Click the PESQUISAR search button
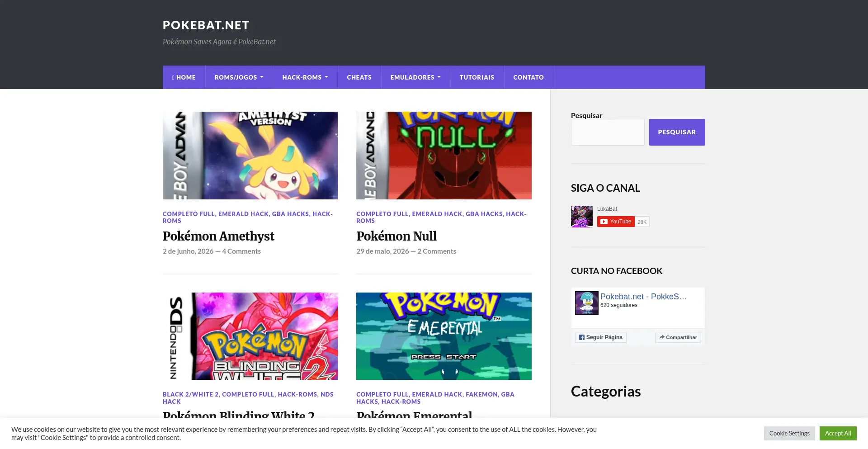 (677, 132)
